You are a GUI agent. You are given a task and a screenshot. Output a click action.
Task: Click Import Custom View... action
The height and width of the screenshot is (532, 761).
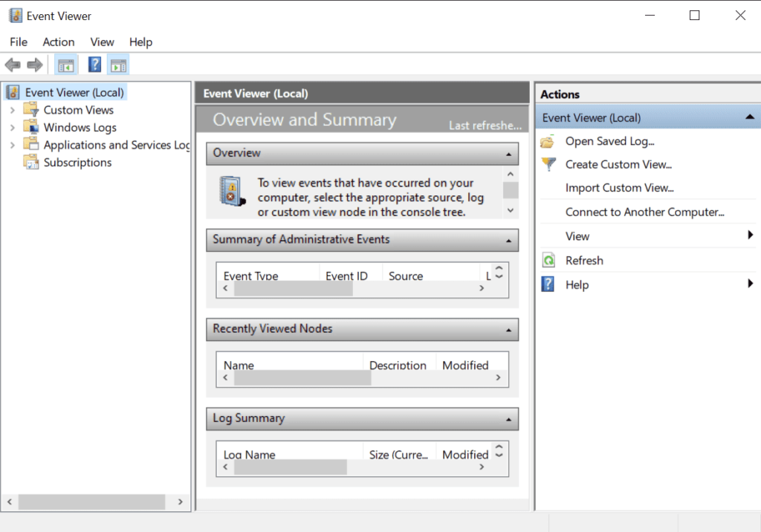pyautogui.click(x=619, y=188)
